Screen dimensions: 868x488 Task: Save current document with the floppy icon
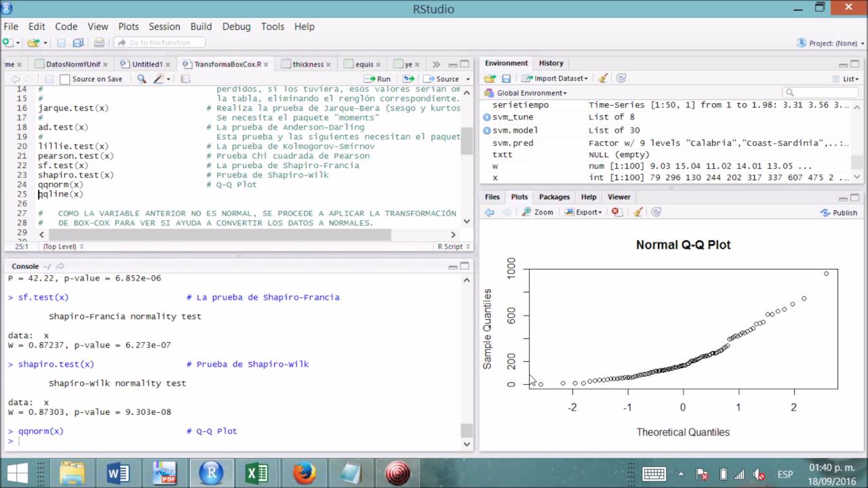coord(61,43)
